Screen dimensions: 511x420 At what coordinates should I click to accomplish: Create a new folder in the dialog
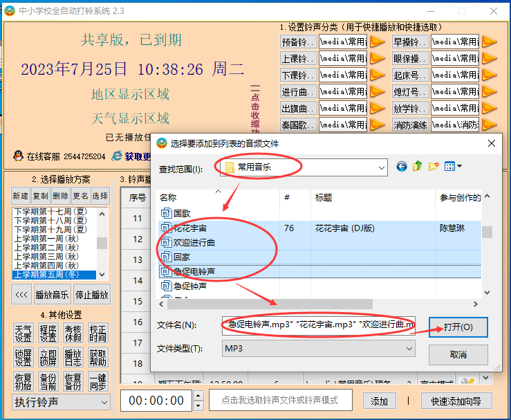pos(434,167)
